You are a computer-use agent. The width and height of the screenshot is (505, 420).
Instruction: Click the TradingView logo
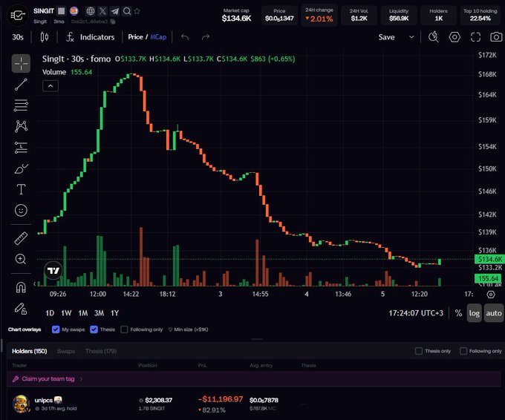pyautogui.click(x=53, y=270)
